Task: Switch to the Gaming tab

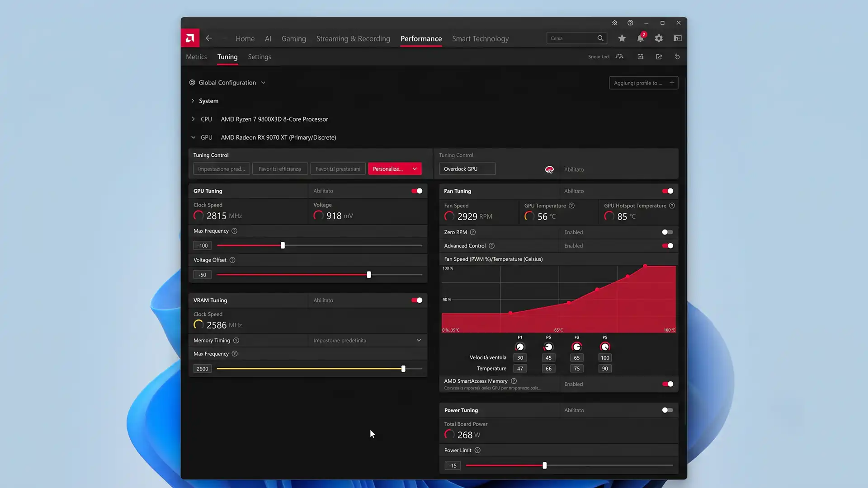Action: [x=294, y=39]
